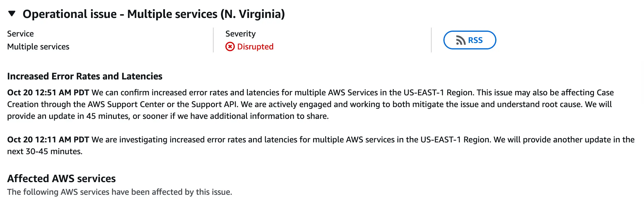Click the Oct 20 12:11 AM PDT update entry

pos(48,140)
